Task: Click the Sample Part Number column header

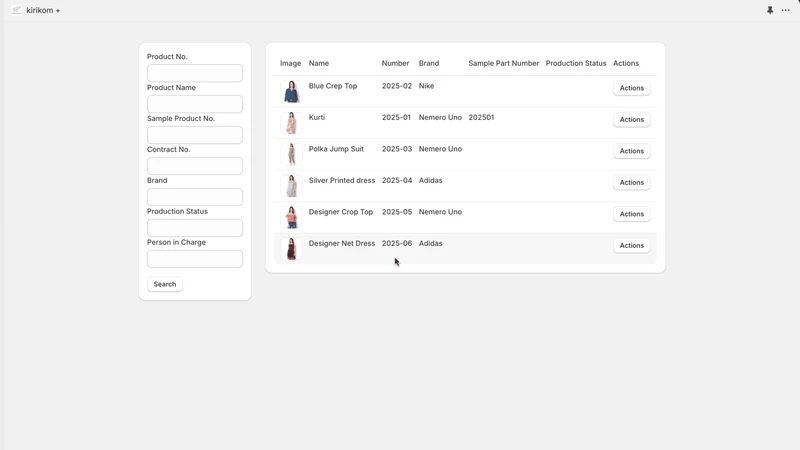Action: point(504,63)
